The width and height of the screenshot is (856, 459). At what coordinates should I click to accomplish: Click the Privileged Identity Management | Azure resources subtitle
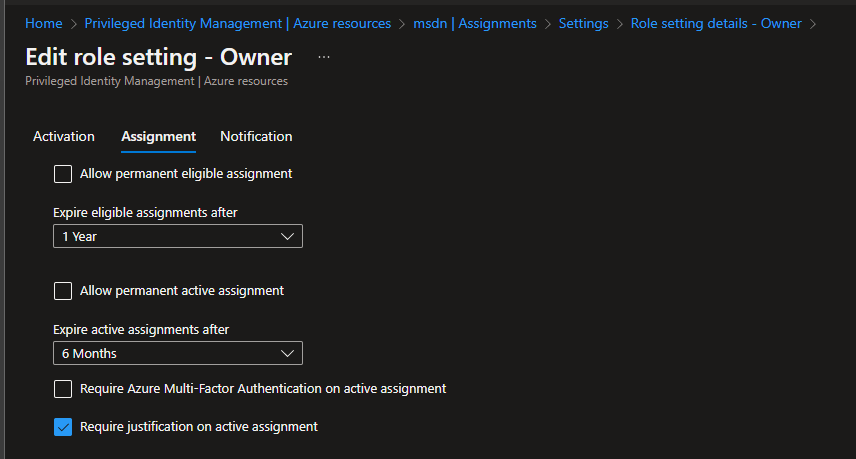[x=156, y=81]
